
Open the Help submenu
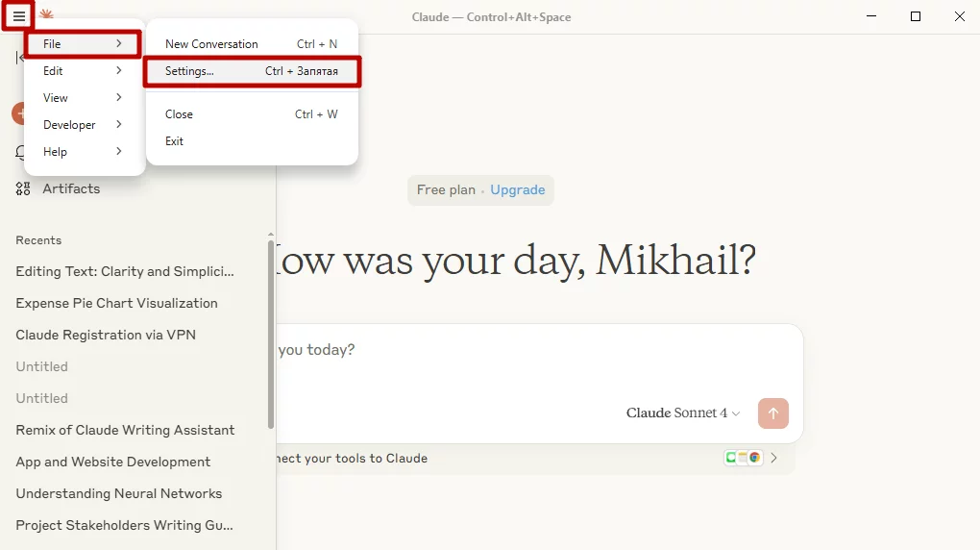[83, 151]
